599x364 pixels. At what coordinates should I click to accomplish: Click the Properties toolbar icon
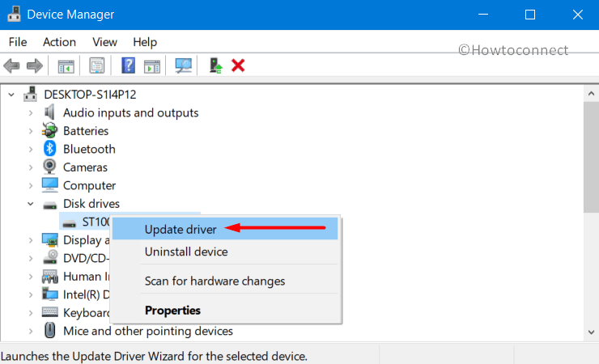(97, 66)
